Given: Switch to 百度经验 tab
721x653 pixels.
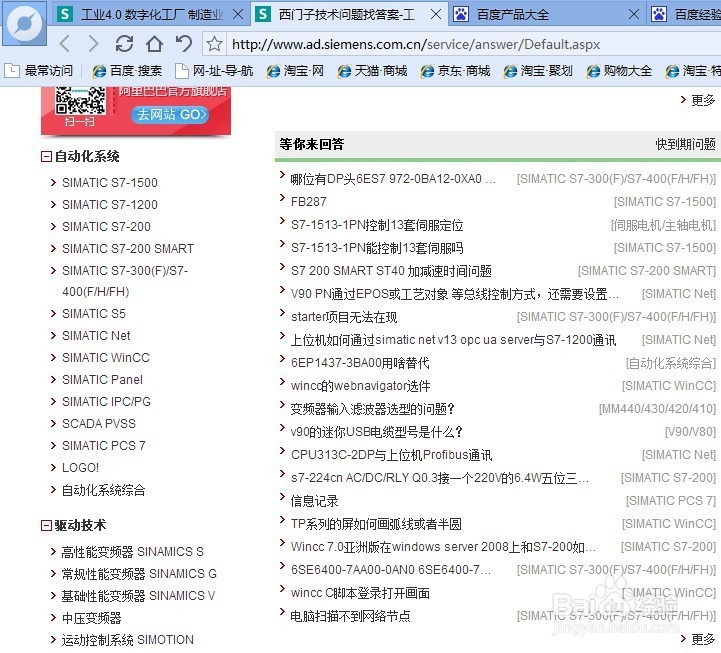Looking at the screenshot, I should point(685,15).
